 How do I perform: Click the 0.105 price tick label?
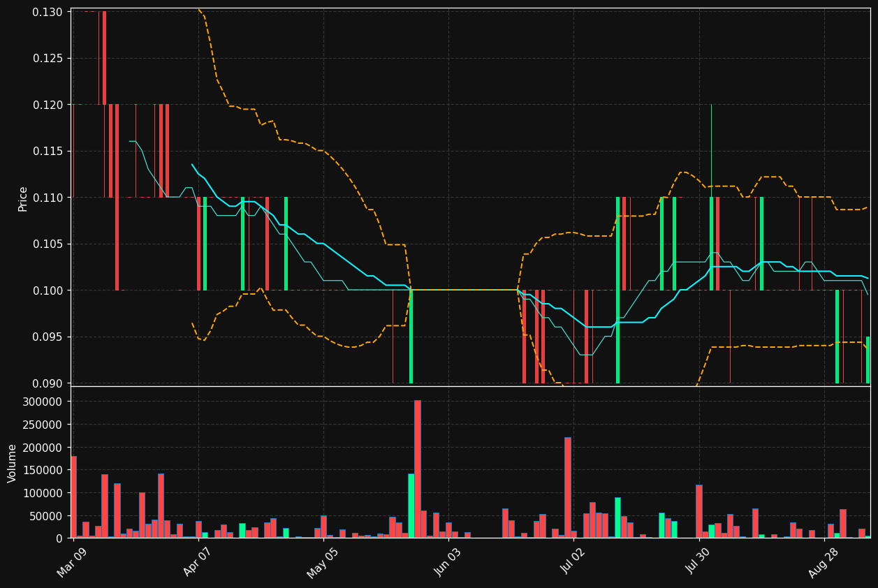point(47,244)
